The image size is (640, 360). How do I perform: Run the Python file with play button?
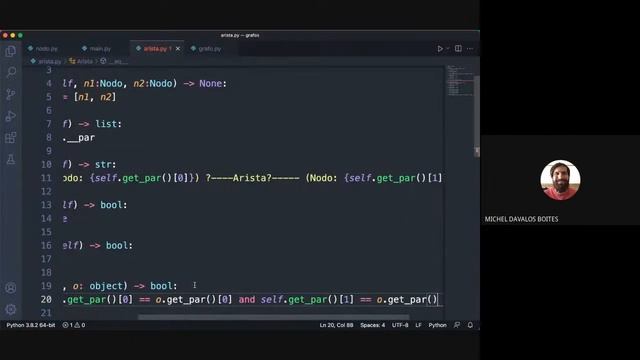pos(440,49)
